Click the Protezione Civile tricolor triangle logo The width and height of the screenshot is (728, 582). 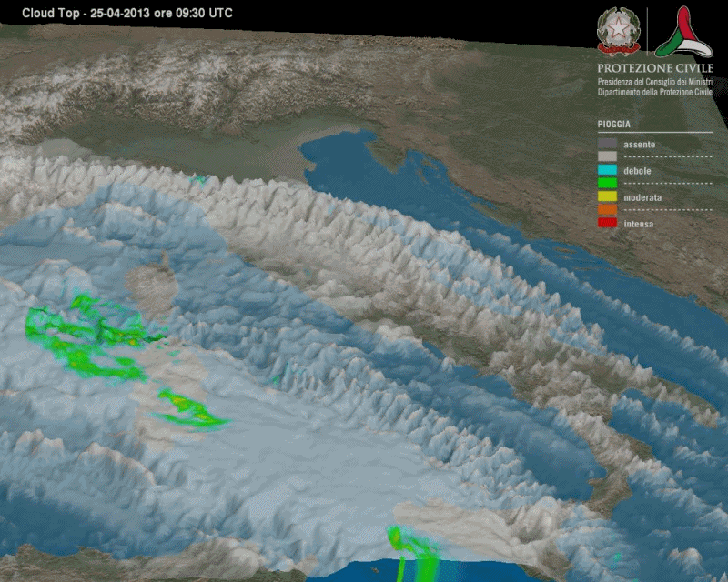684,32
